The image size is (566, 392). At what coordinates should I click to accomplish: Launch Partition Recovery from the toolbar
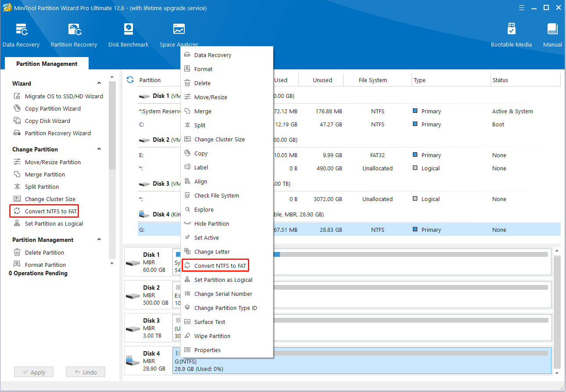click(x=74, y=35)
